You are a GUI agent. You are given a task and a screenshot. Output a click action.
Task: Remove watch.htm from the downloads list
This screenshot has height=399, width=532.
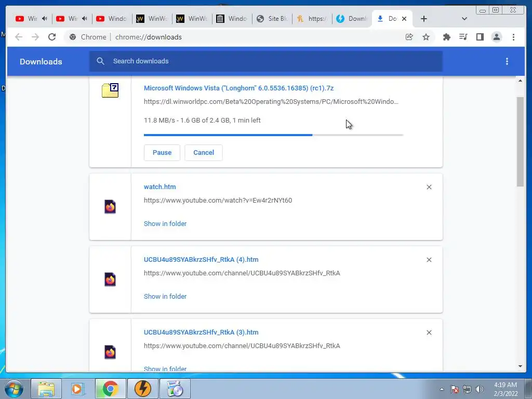[429, 187]
